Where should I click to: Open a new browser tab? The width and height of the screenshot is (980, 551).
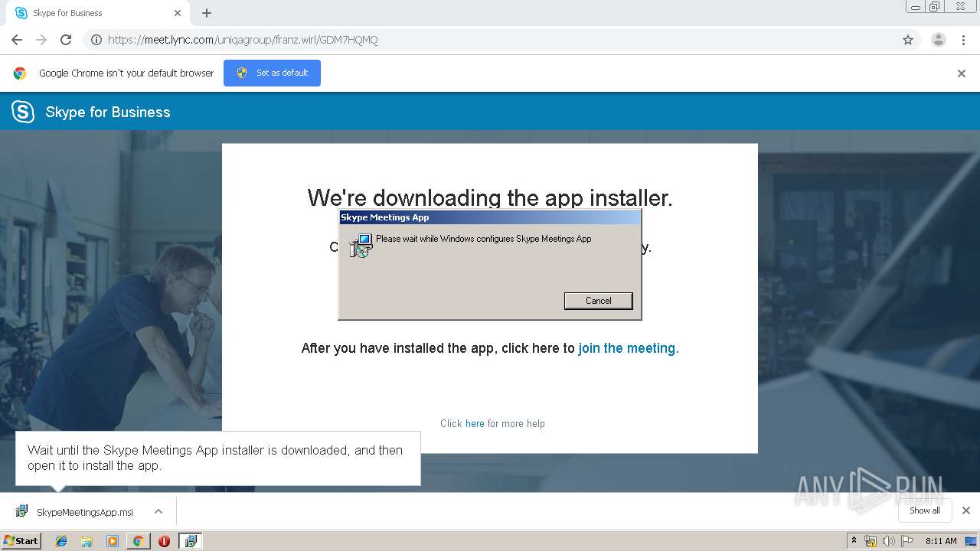click(207, 13)
